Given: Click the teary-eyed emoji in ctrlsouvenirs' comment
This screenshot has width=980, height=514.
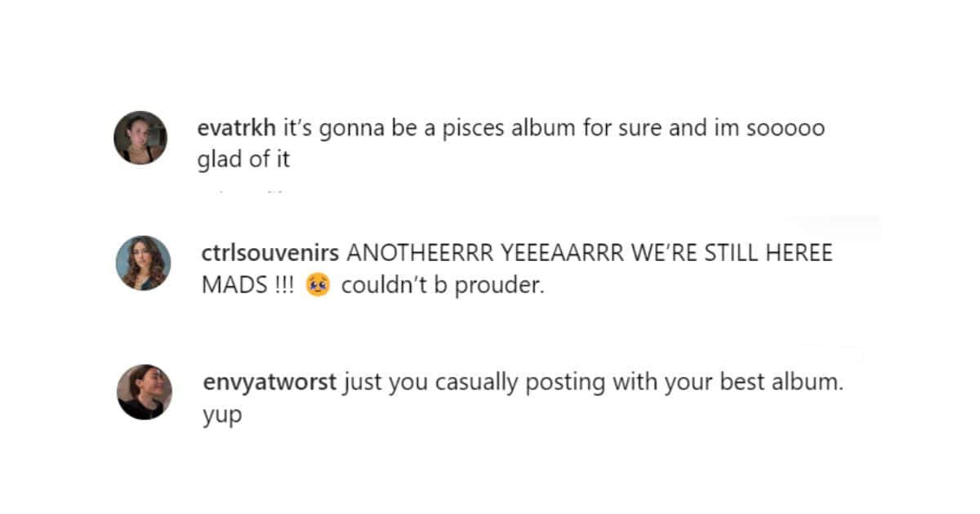Looking at the screenshot, I should [x=316, y=286].
